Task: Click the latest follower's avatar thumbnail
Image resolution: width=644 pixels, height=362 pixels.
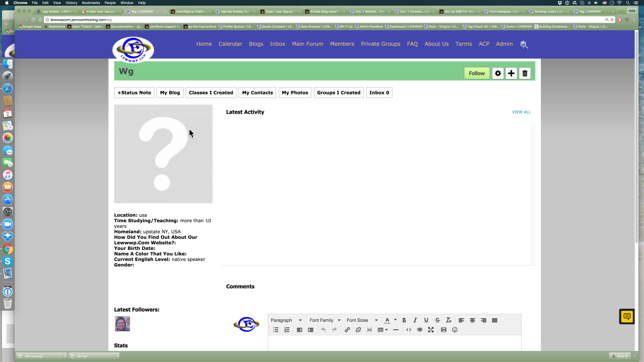Action: click(x=122, y=324)
